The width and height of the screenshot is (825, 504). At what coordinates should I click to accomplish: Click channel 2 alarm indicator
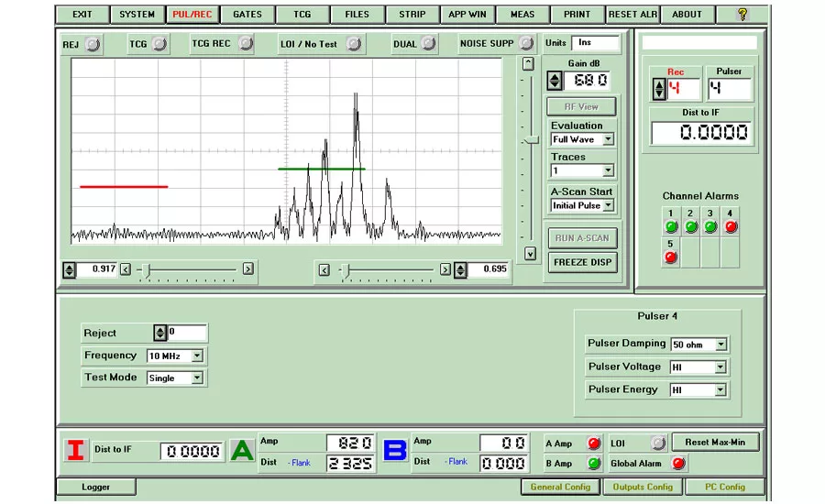pyautogui.click(x=691, y=226)
